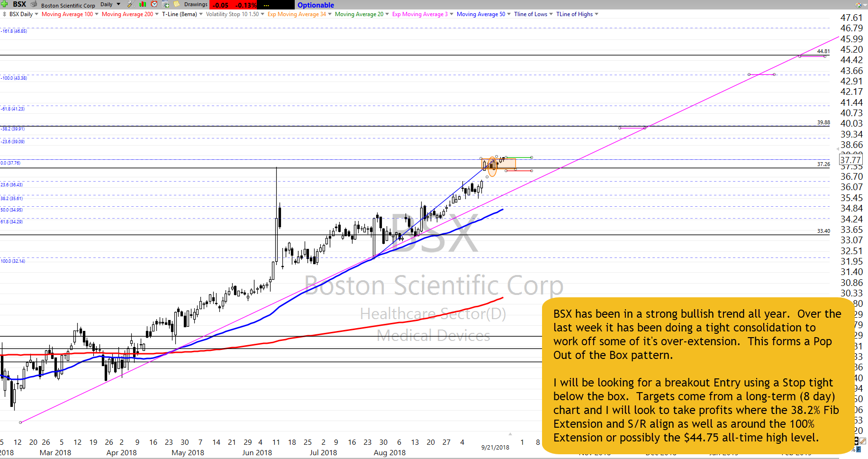
Task: Select the current price label 37.77
Action: tap(850, 160)
